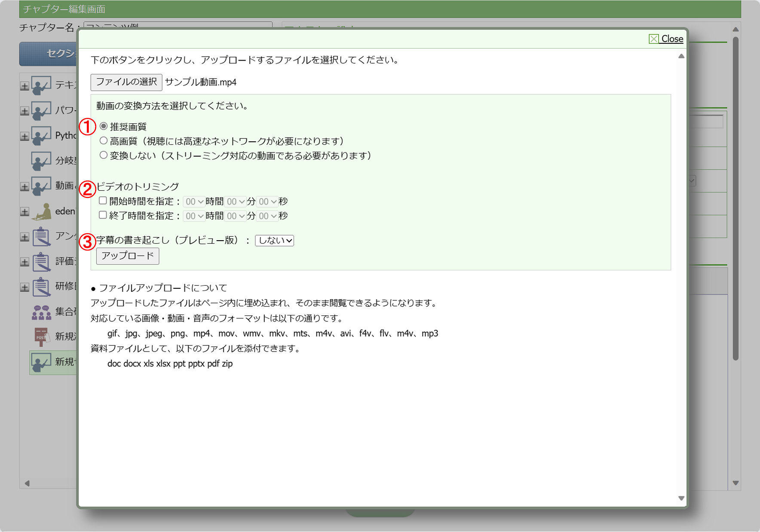Screen dimensions: 760x532
Task: Select the eden reading person icon
Action: (42, 211)
